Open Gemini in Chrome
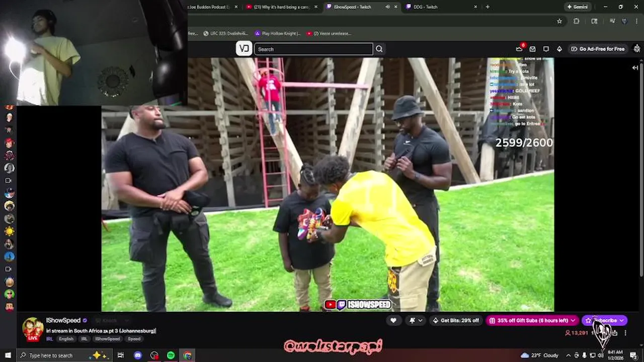The image size is (644, 362). (577, 7)
